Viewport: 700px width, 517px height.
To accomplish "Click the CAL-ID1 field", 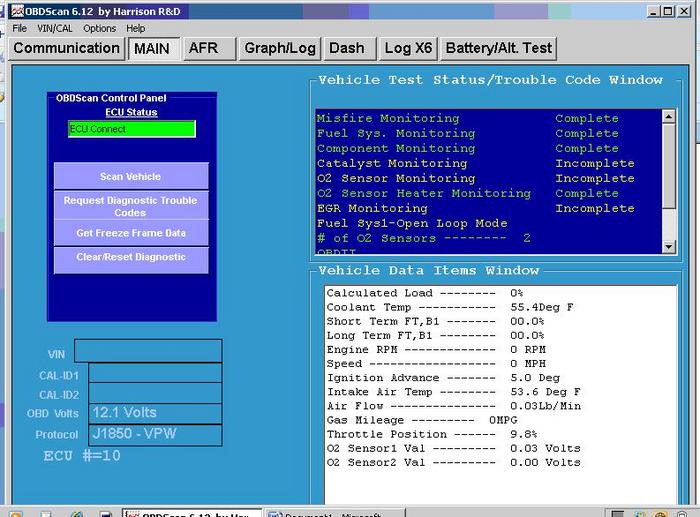I will tap(155, 374).
